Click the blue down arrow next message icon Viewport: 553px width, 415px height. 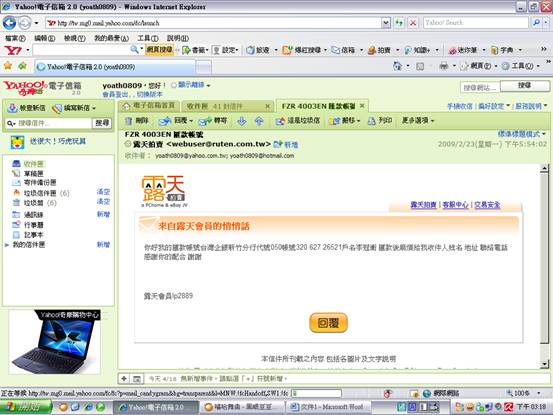click(242, 121)
